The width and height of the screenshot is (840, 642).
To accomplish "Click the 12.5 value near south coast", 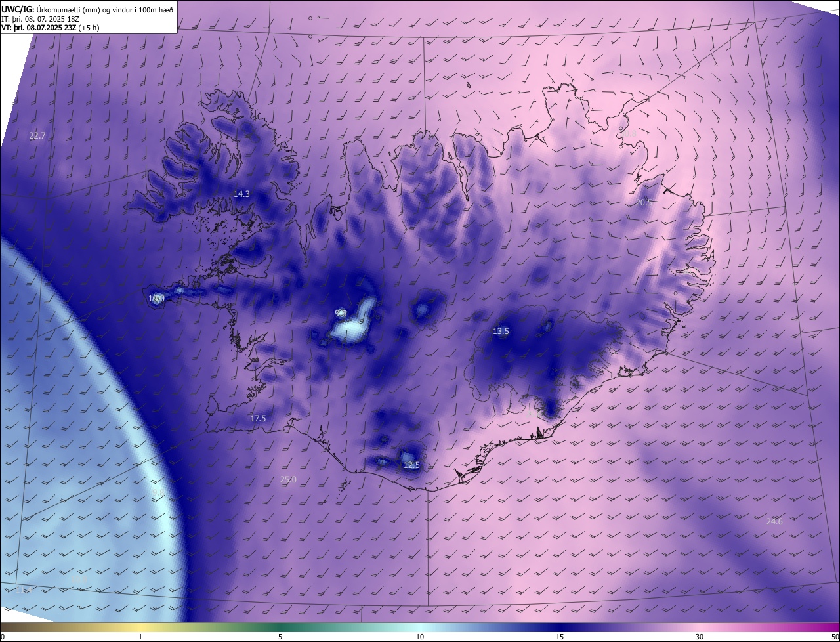I will coord(411,465).
